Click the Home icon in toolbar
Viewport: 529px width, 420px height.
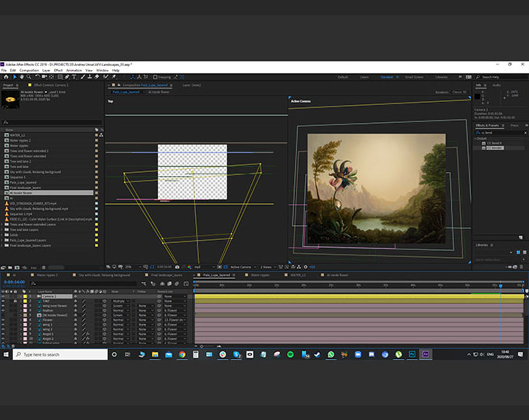click(x=6, y=77)
